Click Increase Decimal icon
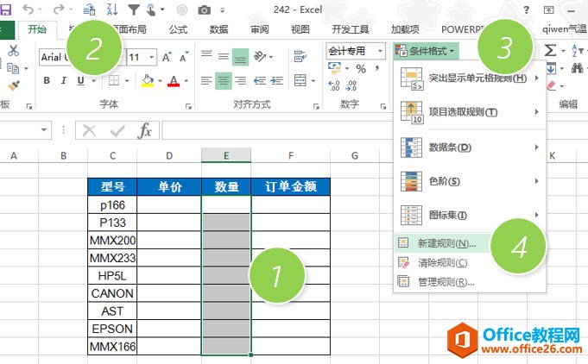The height and width of the screenshot is (364, 588). (x=334, y=85)
